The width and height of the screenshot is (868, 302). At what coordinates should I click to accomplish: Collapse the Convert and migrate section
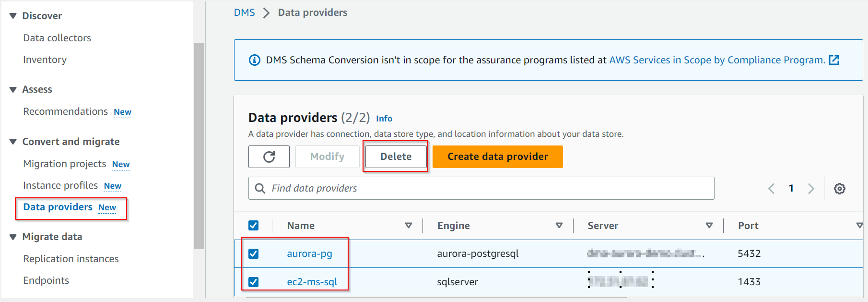13,142
